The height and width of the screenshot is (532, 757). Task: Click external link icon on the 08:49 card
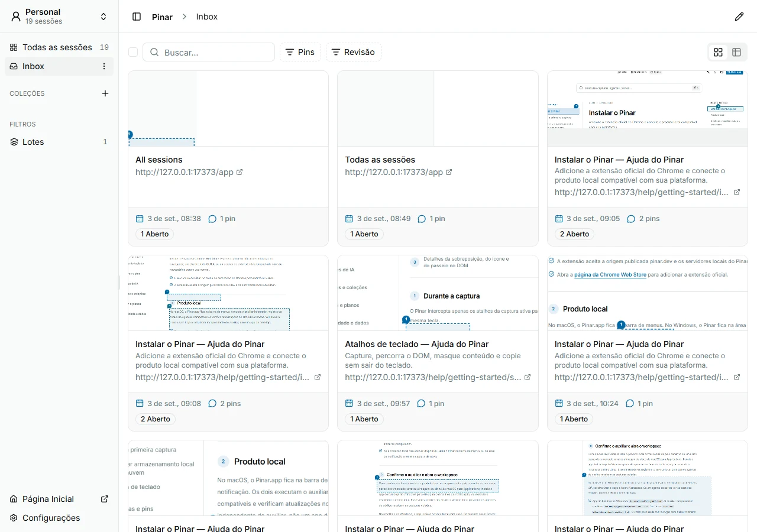449,172
